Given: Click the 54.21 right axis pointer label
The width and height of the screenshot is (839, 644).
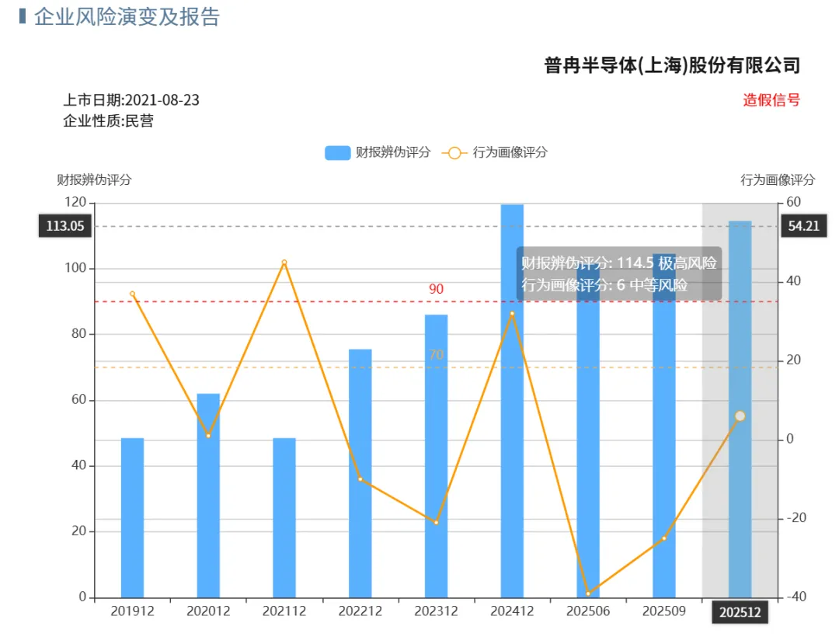Looking at the screenshot, I should (x=804, y=226).
